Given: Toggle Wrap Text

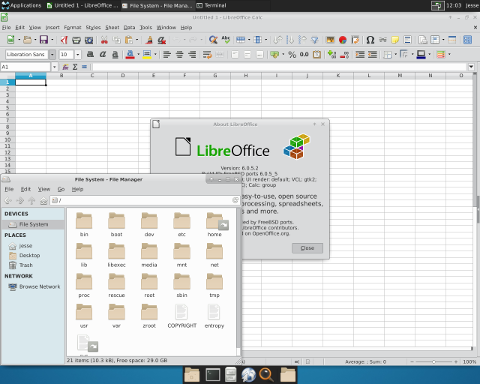Looking at the screenshot, I should tap(207, 54).
